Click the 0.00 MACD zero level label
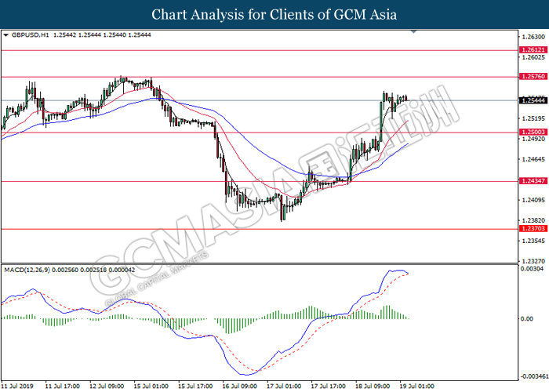This screenshot has width=549, height=392. 527,319
